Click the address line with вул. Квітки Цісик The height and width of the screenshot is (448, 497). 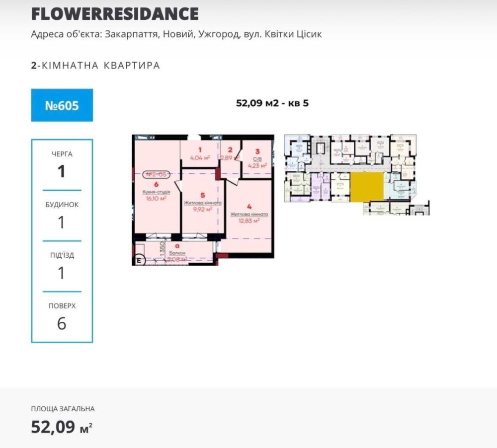[176, 34]
